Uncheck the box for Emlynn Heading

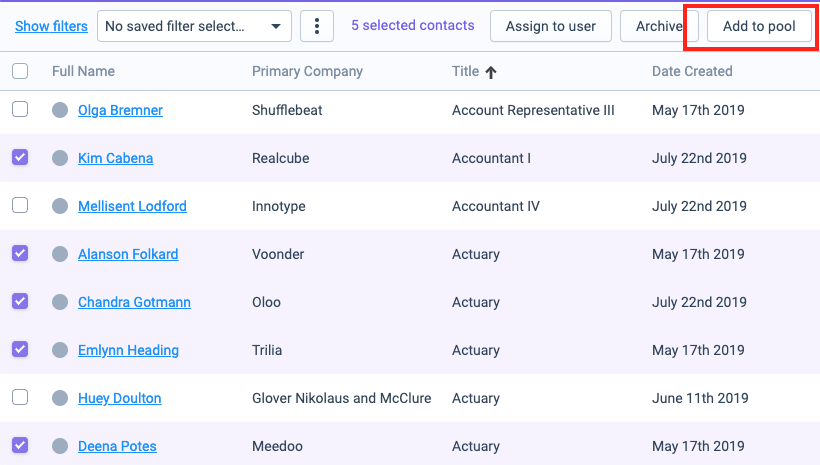pyautogui.click(x=20, y=349)
